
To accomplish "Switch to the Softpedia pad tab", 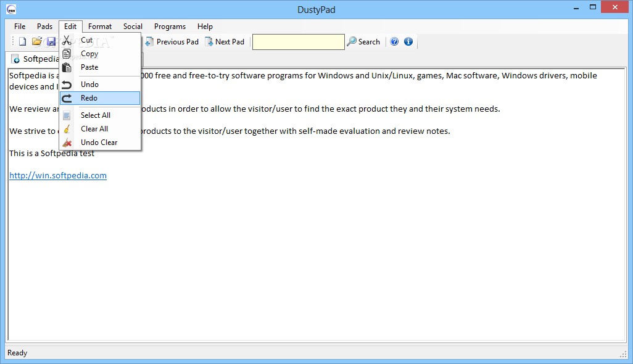I will pos(36,59).
